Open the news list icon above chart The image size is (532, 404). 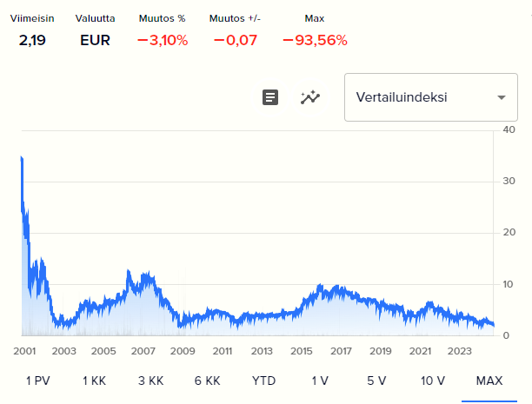click(x=270, y=97)
